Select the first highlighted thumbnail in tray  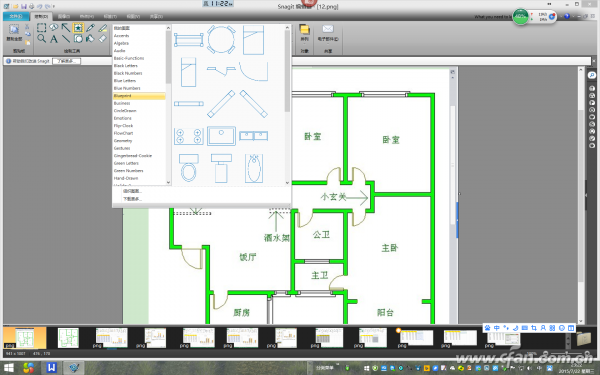click(x=25, y=338)
